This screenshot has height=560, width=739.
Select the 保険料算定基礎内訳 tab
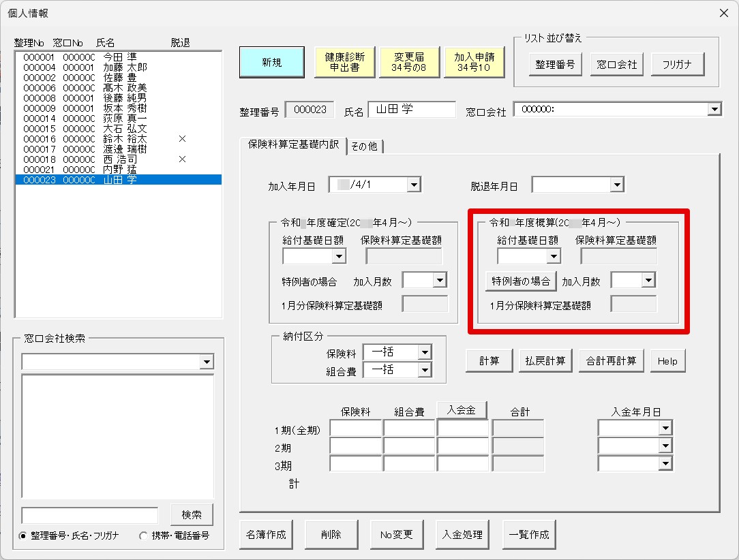point(294,146)
